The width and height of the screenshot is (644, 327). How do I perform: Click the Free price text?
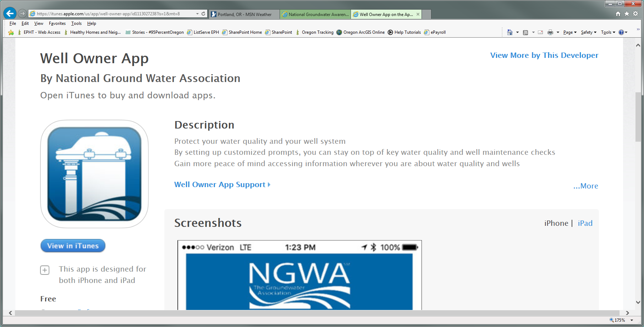point(48,299)
